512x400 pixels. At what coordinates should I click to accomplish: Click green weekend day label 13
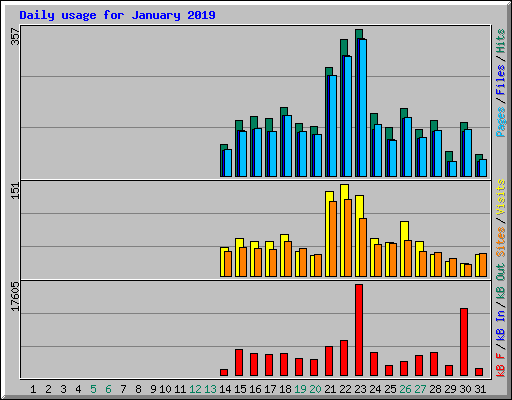click(210, 389)
